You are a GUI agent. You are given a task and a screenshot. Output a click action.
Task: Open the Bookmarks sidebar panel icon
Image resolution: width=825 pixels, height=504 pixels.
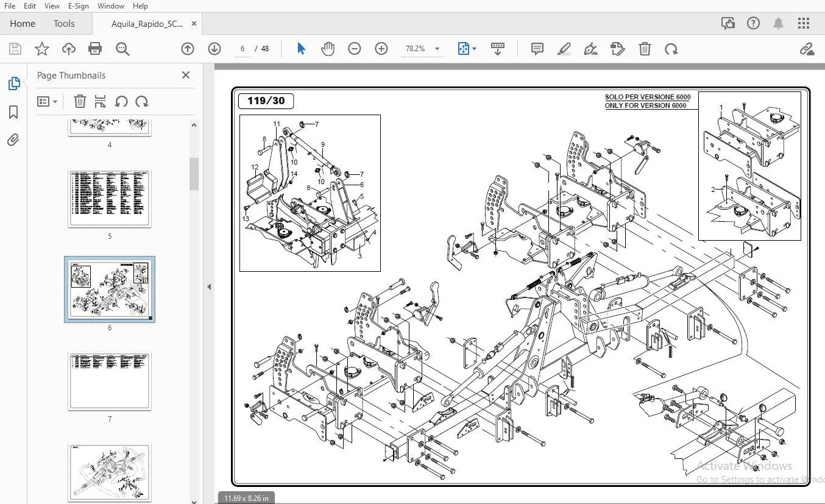13,112
